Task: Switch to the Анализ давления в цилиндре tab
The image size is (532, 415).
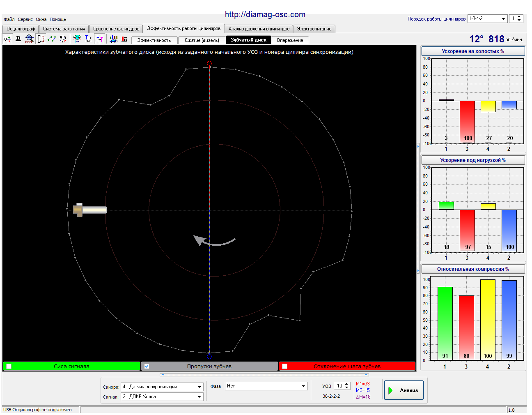Action: (259, 29)
